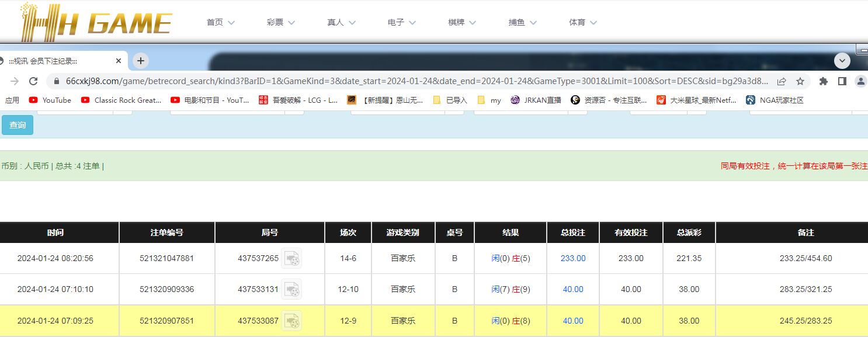Viewport: 868px width, 337px height.
Task: Expand the 彩票 dropdown menu
Action: 281,22
